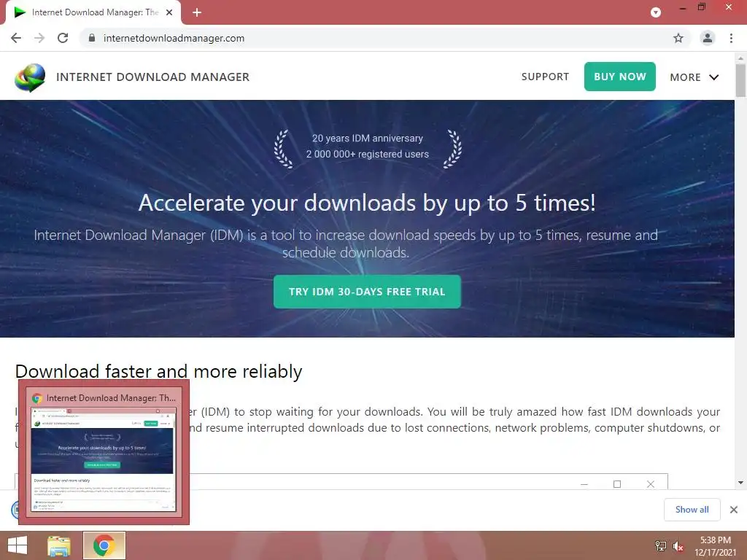Bookmark this page with the star icon
The width and height of the screenshot is (747, 560).
[678, 38]
